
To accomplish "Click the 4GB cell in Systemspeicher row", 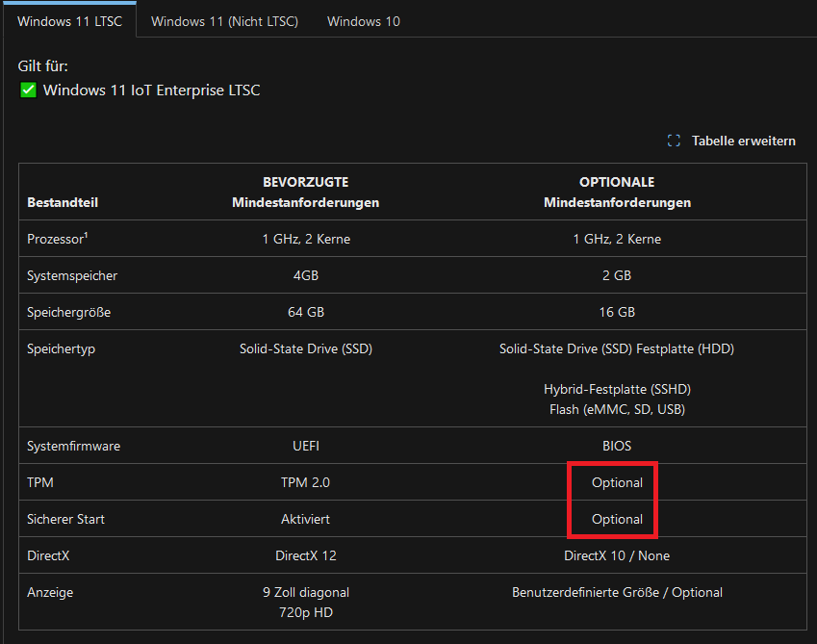I will pos(306,275).
